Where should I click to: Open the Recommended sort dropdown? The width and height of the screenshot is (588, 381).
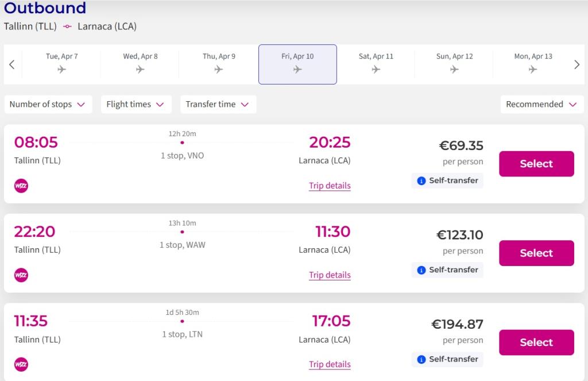[541, 105]
